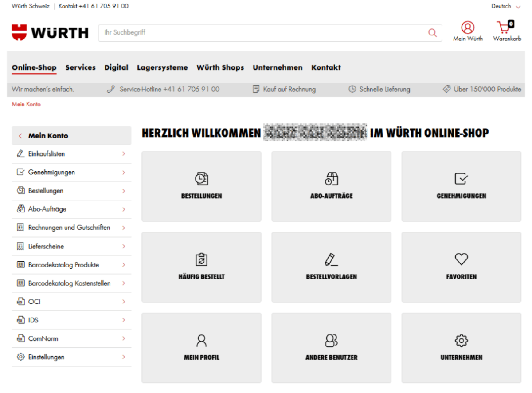Open the Lagersysteme navigation menu
This screenshot has height=393, width=532.
[162, 67]
